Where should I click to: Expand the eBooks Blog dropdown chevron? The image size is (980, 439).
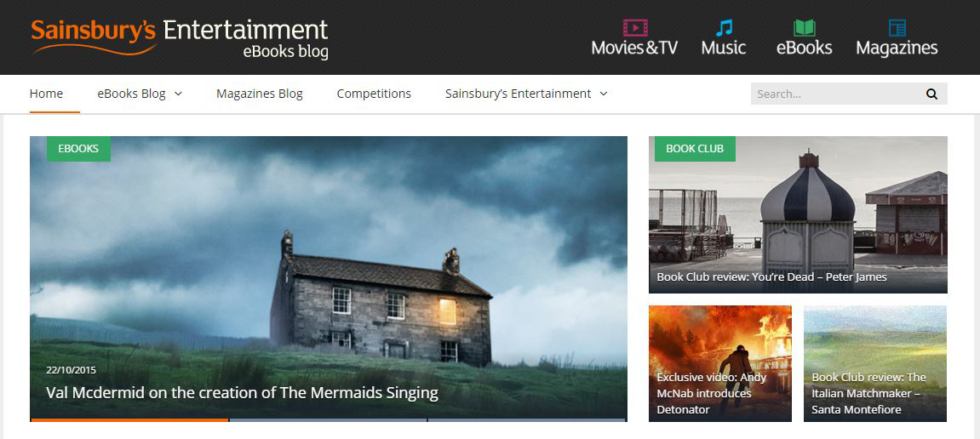pyautogui.click(x=178, y=94)
